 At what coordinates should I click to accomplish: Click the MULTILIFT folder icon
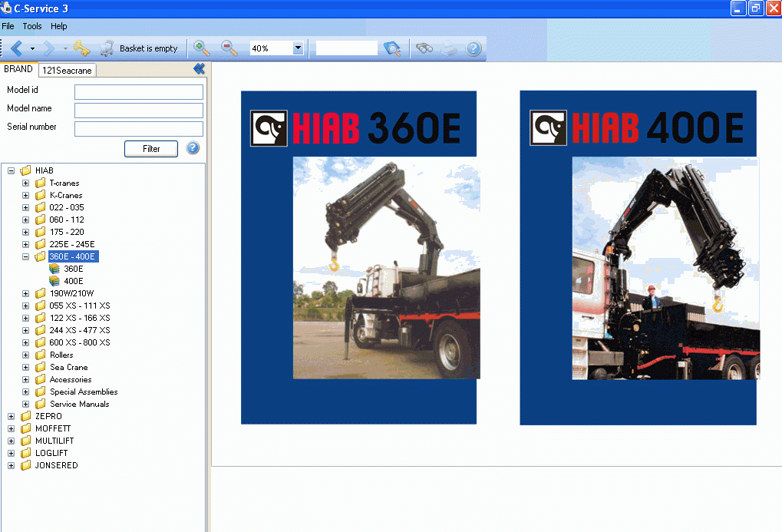(25, 441)
